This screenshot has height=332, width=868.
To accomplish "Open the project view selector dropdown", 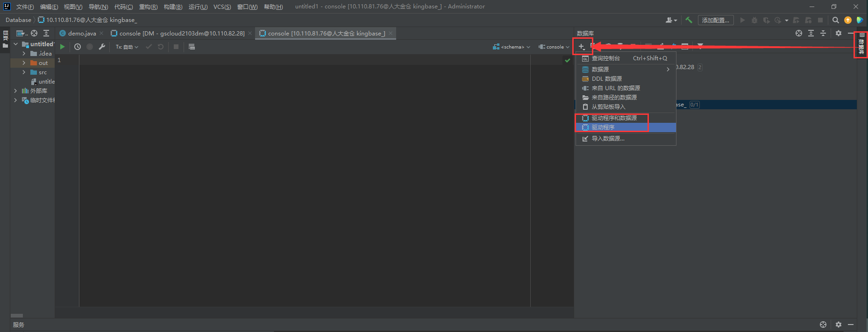I will click(x=22, y=33).
